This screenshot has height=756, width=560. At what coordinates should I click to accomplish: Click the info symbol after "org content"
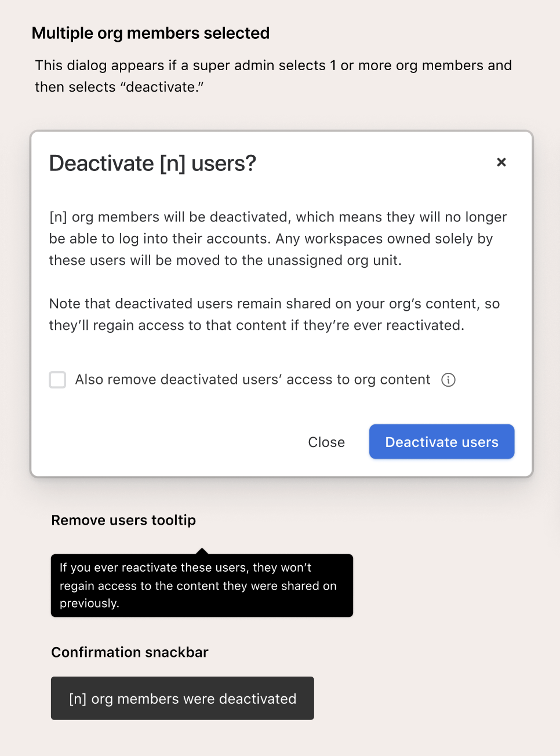point(448,380)
